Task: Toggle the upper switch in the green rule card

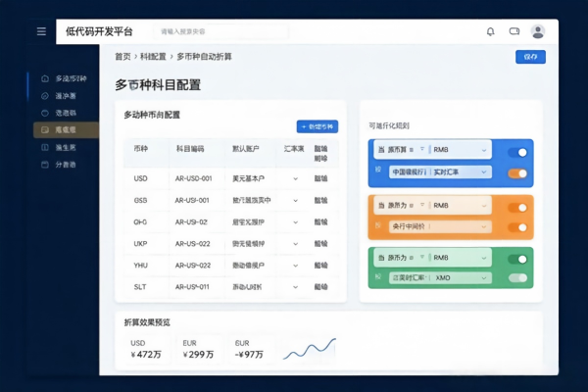Action: click(x=517, y=259)
